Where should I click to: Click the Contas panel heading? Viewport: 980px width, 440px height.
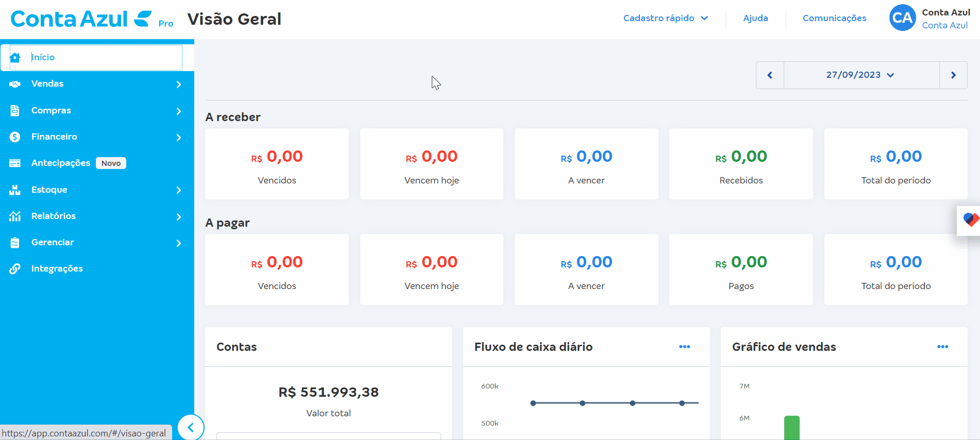click(x=236, y=347)
